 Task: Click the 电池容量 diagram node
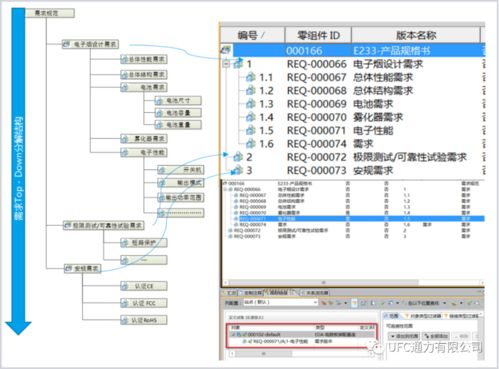[178, 113]
